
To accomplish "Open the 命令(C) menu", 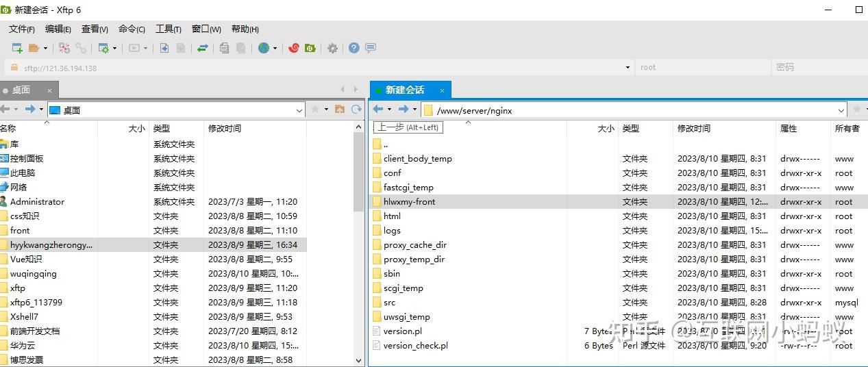I will pyautogui.click(x=132, y=29).
